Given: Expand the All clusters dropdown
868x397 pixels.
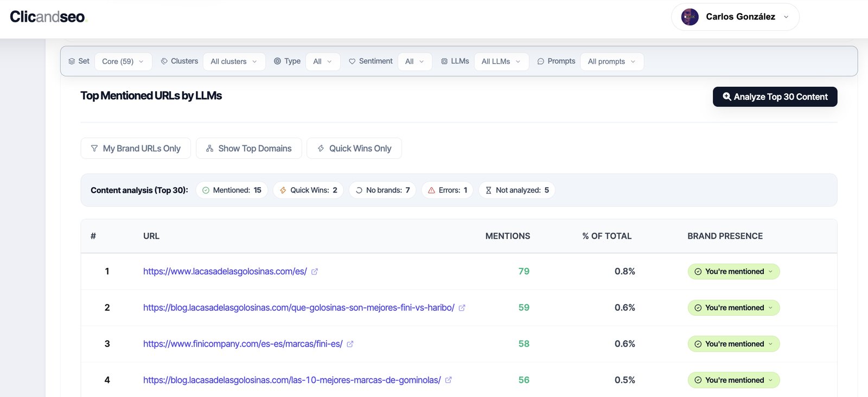Looking at the screenshot, I should click(x=234, y=61).
